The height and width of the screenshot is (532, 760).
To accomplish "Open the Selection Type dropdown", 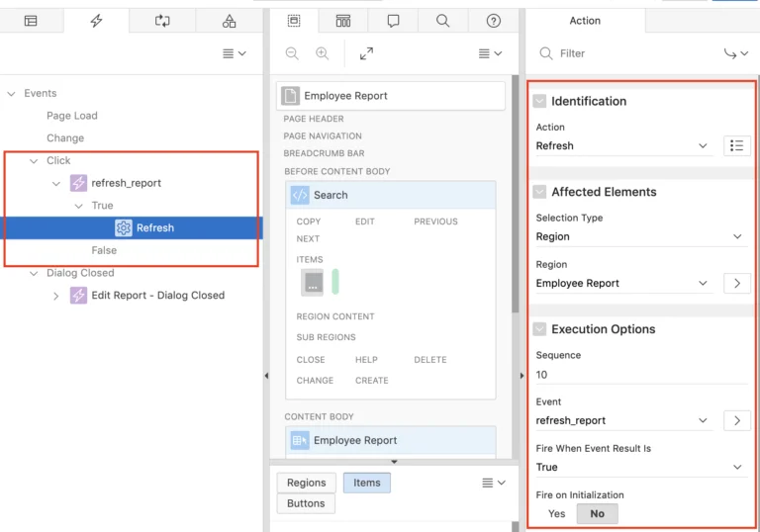I will point(641,237).
